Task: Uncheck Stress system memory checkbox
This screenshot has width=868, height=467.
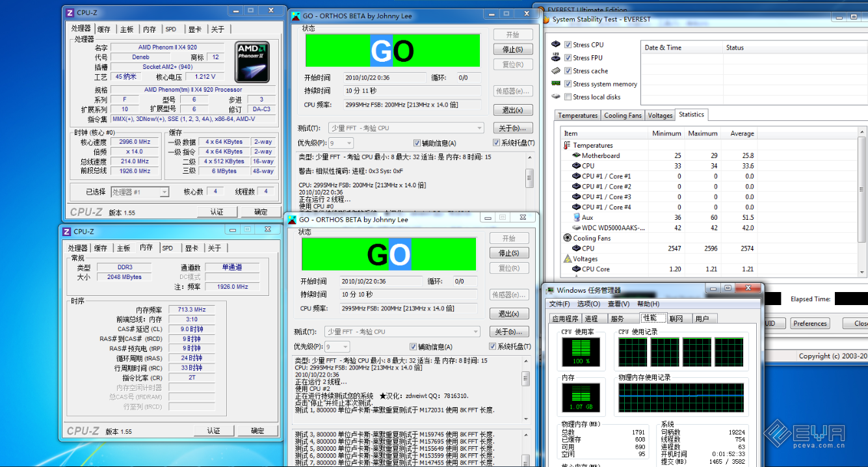Action: click(x=568, y=84)
